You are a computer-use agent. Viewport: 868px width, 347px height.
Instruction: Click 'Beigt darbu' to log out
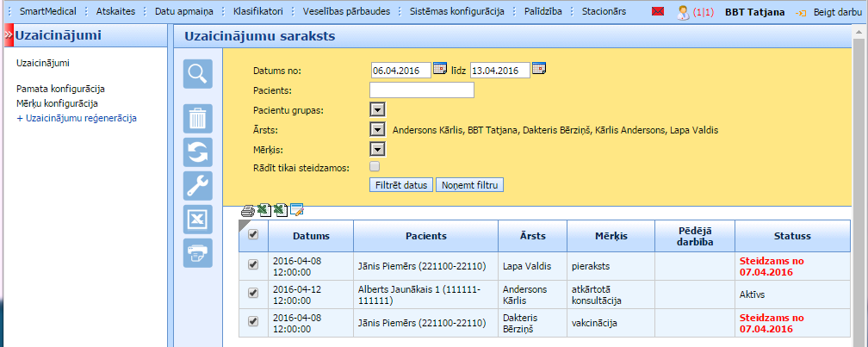click(x=835, y=13)
